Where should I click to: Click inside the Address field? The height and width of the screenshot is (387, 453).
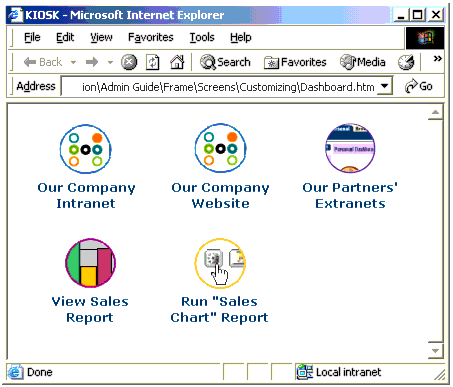(219, 87)
